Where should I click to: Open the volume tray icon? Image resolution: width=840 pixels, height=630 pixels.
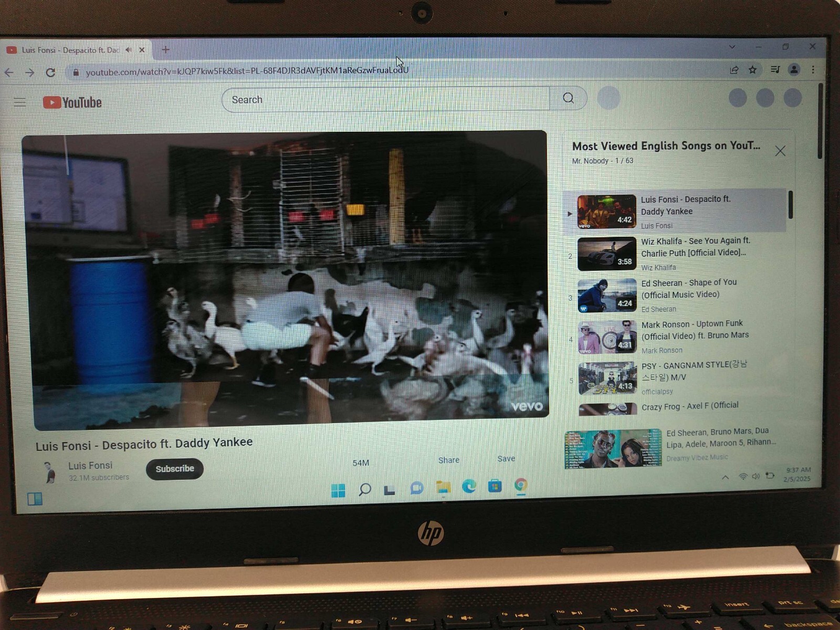(756, 476)
